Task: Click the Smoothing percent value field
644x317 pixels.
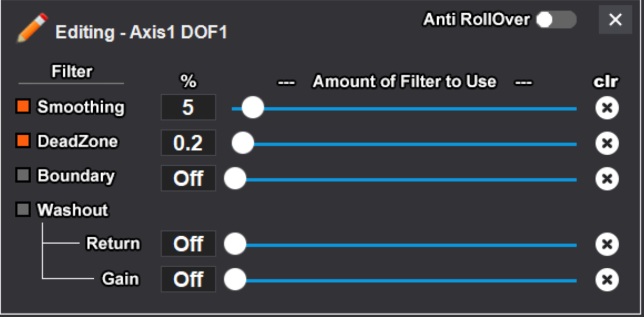Action: 188,107
